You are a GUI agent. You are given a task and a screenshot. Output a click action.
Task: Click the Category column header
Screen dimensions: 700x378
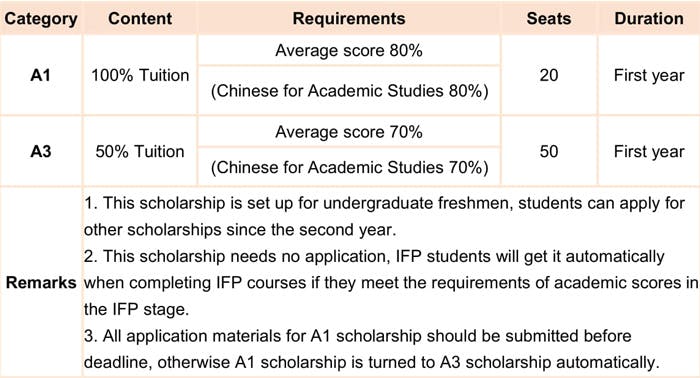(x=41, y=18)
